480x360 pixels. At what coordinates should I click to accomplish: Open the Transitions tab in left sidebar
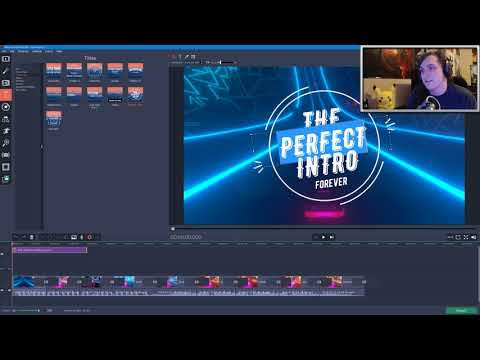tap(6, 83)
